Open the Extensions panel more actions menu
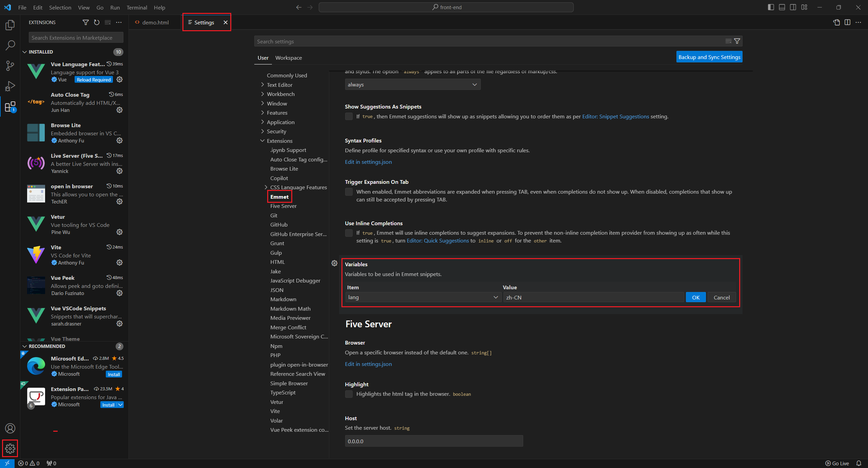Viewport: 868px width, 468px height. pyautogui.click(x=119, y=22)
